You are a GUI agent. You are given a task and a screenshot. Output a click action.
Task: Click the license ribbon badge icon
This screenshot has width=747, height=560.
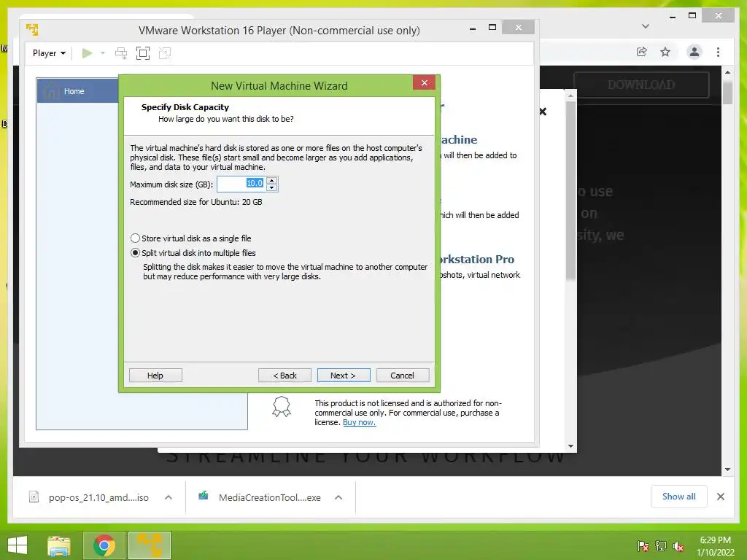point(282,407)
